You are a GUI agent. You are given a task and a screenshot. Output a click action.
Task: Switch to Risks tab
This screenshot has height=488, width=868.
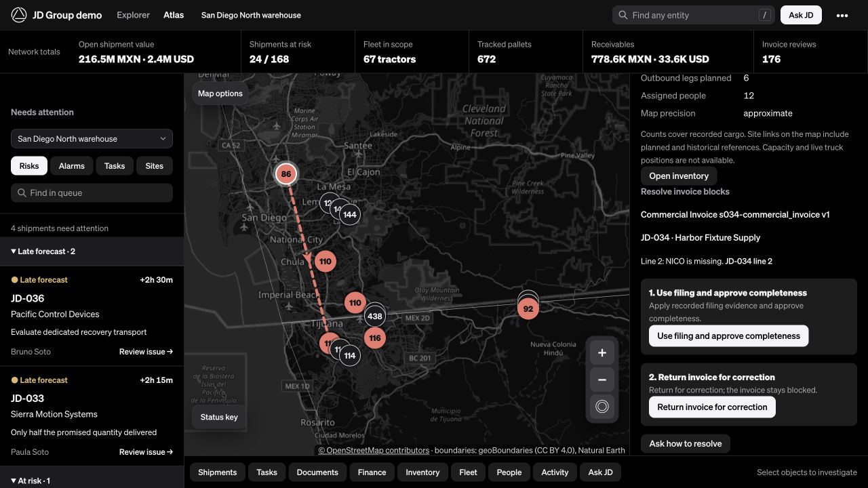[29, 166]
